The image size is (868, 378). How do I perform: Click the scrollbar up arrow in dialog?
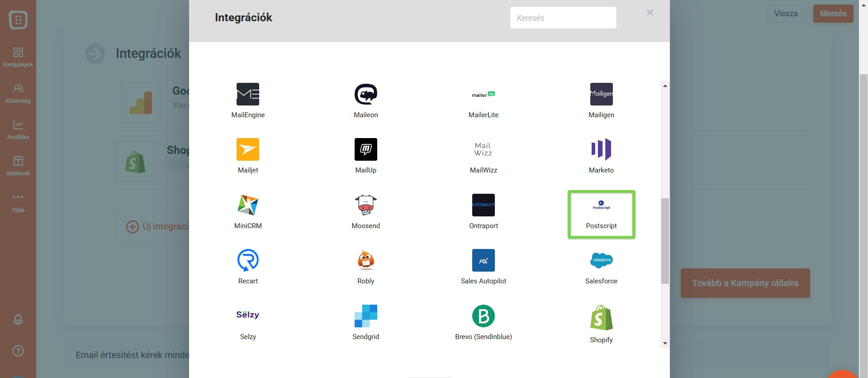(x=665, y=86)
